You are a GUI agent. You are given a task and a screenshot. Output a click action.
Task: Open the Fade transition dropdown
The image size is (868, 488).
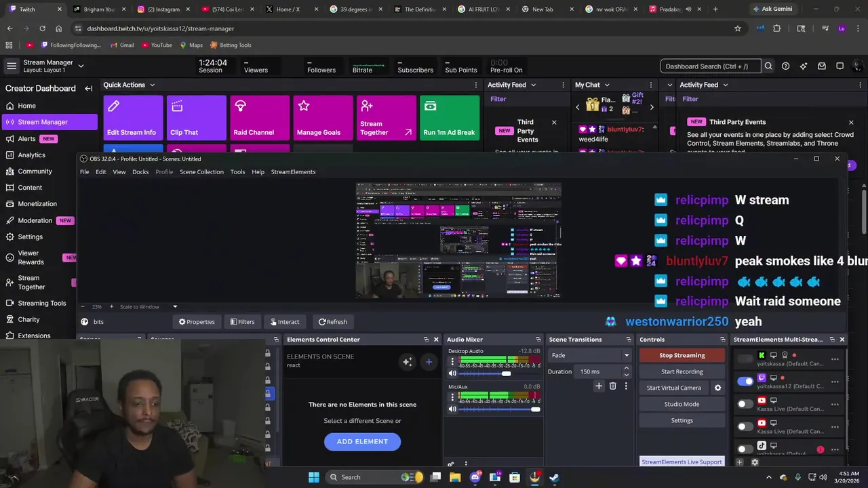(590, 355)
